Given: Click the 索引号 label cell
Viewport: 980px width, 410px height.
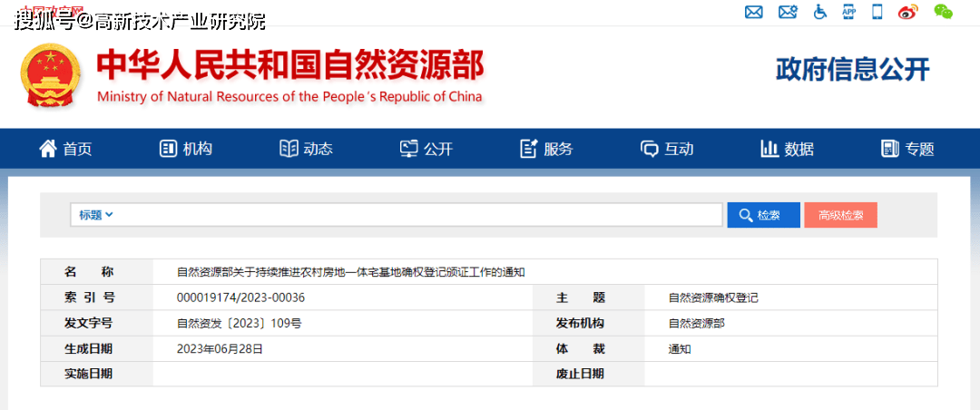Looking at the screenshot, I should pyautogui.click(x=97, y=298).
